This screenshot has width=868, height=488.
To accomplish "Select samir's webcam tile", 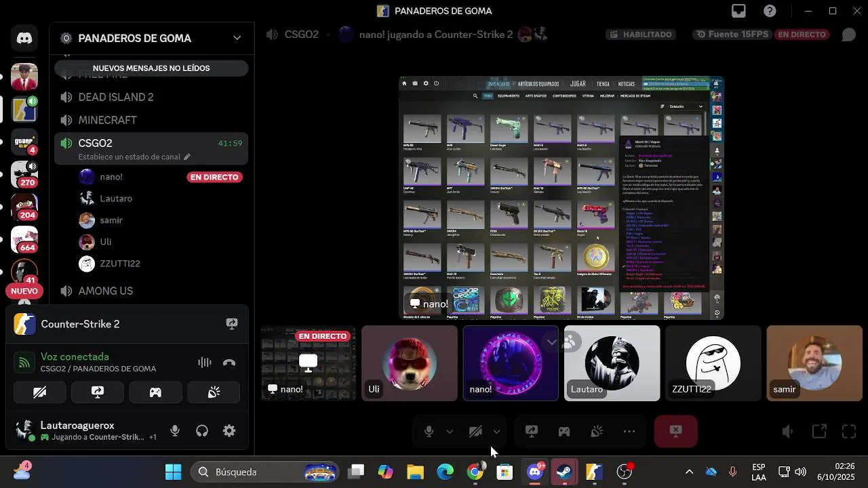I will click(814, 363).
